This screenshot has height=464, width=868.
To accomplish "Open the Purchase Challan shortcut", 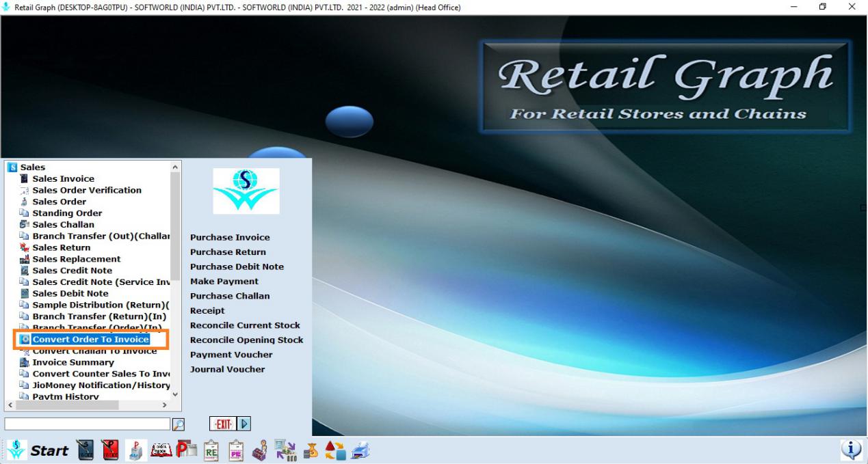I will click(230, 296).
